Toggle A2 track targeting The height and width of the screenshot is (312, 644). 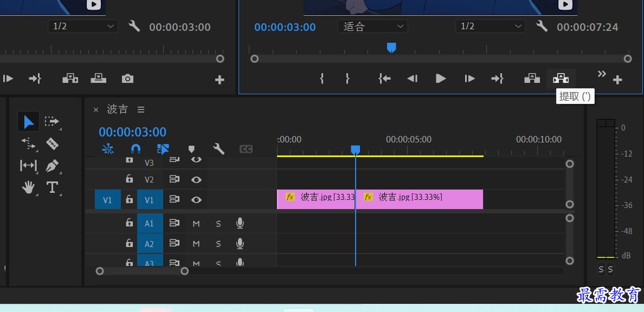pyautogui.click(x=150, y=243)
